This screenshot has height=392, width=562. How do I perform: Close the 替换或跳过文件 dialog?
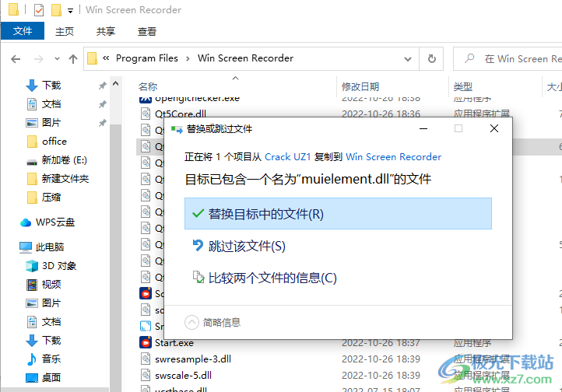point(494,128)
